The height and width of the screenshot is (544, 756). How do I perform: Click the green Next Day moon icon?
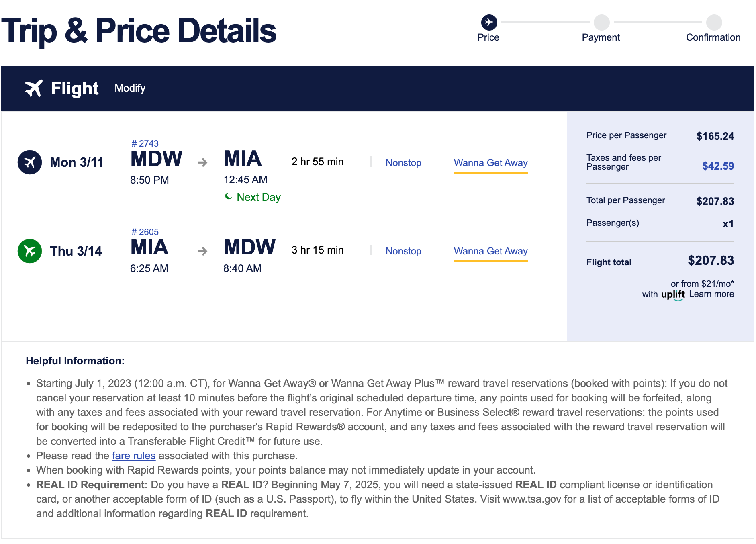click(229, 196)
